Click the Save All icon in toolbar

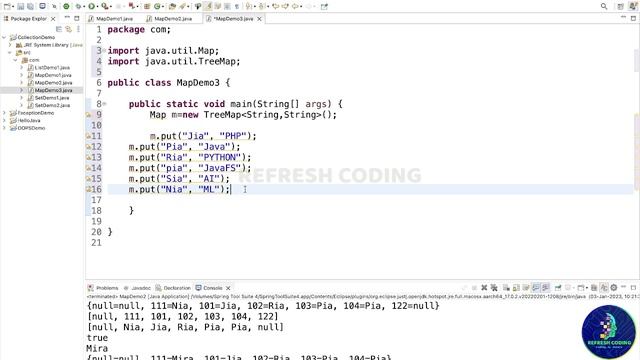30,7
